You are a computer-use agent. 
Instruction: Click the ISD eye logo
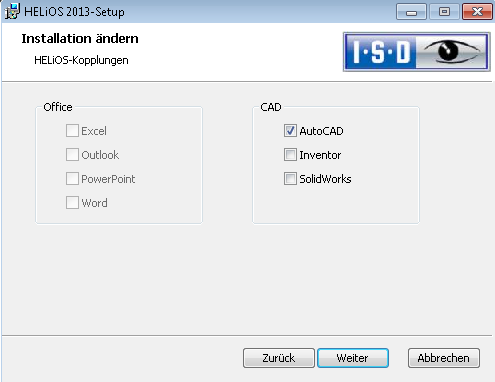click(417, 52)
